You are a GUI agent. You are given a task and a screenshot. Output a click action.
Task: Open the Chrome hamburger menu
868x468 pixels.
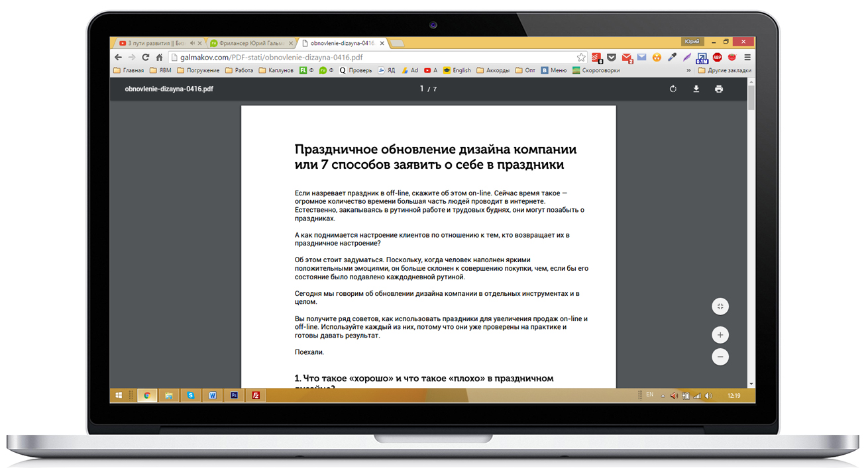(x=747, y=58)
